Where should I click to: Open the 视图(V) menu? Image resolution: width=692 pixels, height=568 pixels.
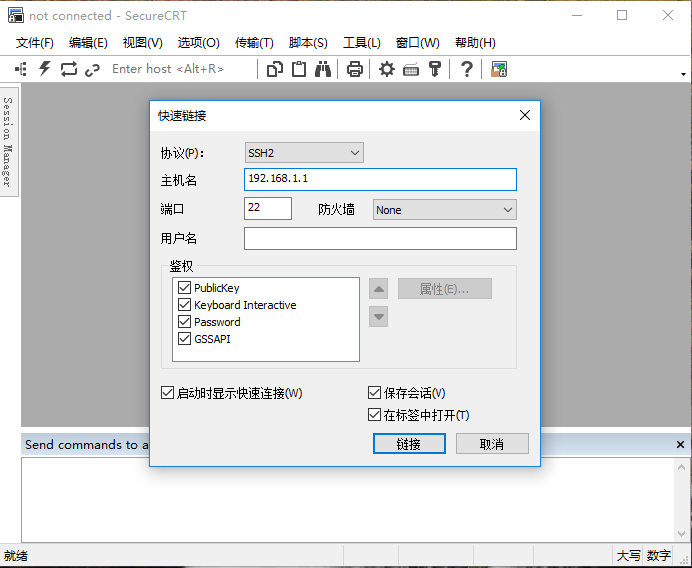pos(143,43)
